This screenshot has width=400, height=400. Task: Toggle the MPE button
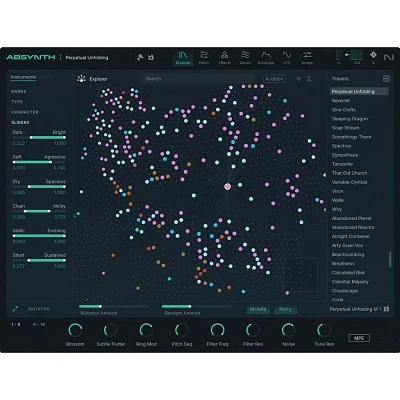tap(359, 338)
